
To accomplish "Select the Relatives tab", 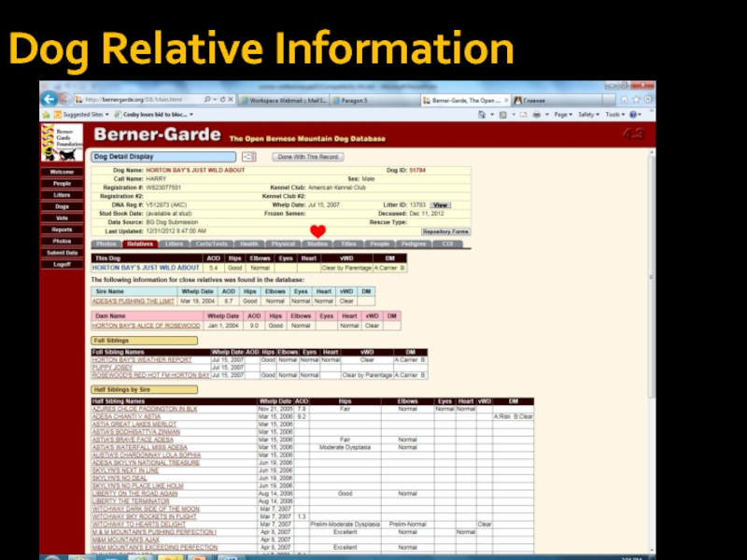I will coord(140,244).
